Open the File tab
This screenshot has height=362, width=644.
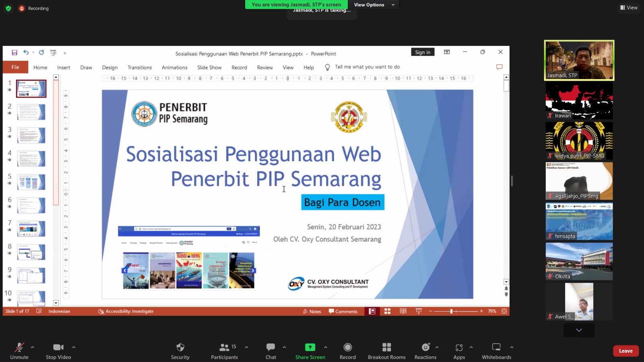[x=15, y=67]
